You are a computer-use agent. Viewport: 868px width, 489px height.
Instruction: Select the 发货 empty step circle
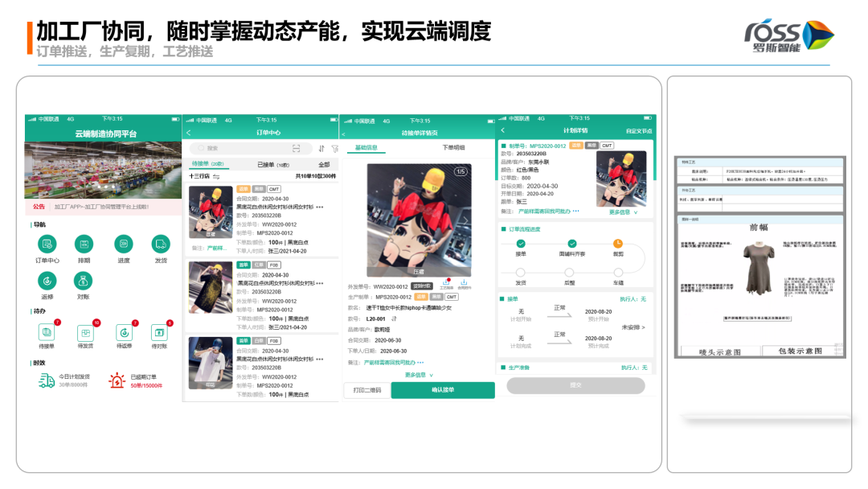click(521, 273)
